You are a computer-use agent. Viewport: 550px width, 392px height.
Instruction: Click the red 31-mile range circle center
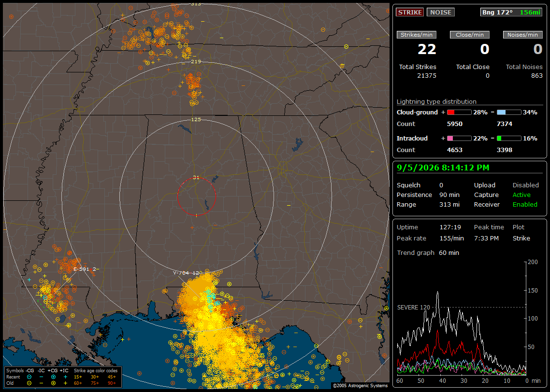(x=196, y=196)
